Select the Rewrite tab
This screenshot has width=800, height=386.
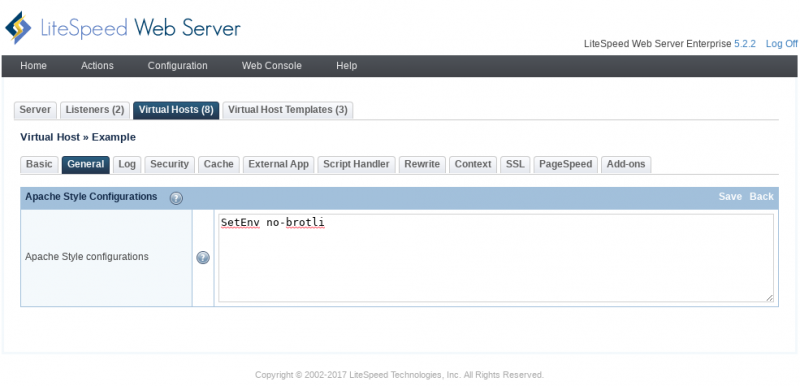[422, 165]
